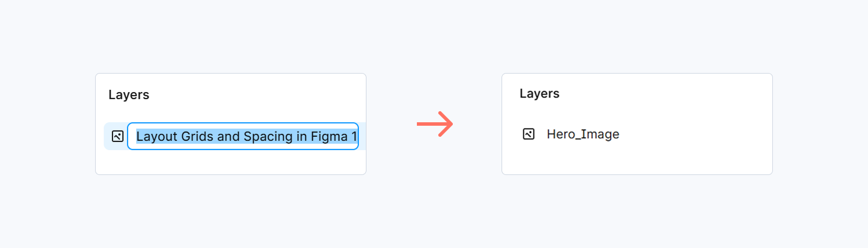Click the trailing "1" in the rename field
The height and width of the screenshot is (248, 868).
[354, 137]
